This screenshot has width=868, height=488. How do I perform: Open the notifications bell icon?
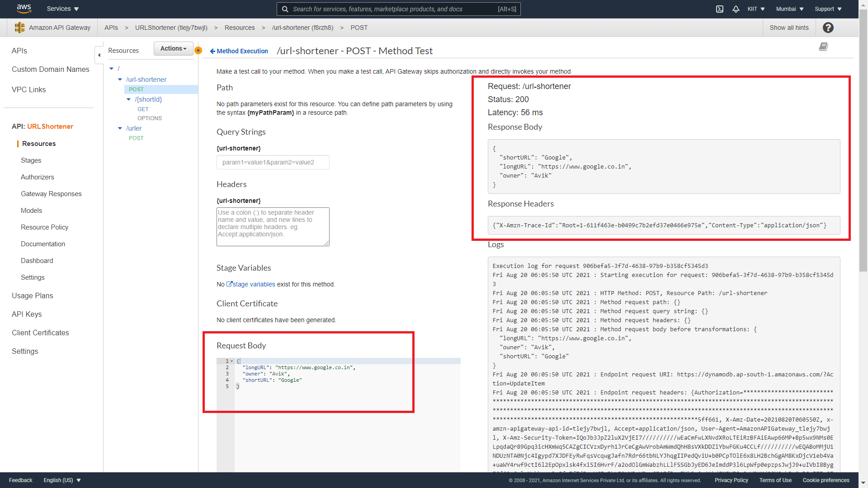click(x=736, y=9)
